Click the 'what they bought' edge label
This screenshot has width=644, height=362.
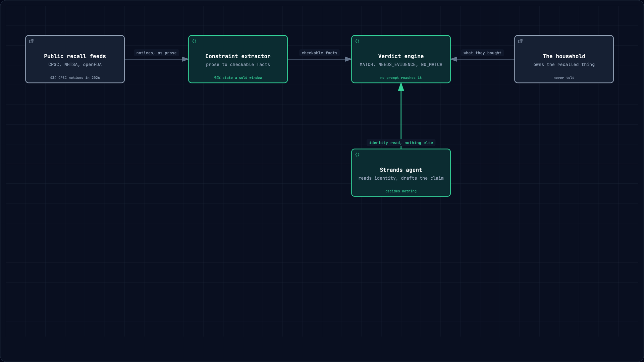[x=482, y=53]
